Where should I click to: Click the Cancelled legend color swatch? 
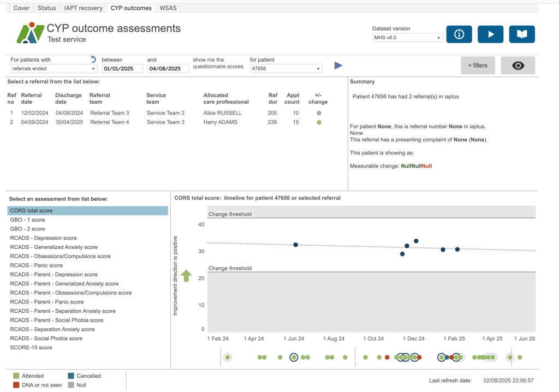(71, 376)
